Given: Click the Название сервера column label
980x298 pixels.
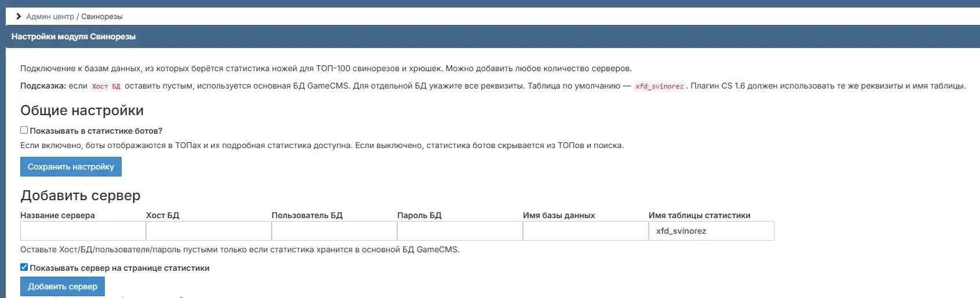Looking at the screenshot, I should pos(57,215).
